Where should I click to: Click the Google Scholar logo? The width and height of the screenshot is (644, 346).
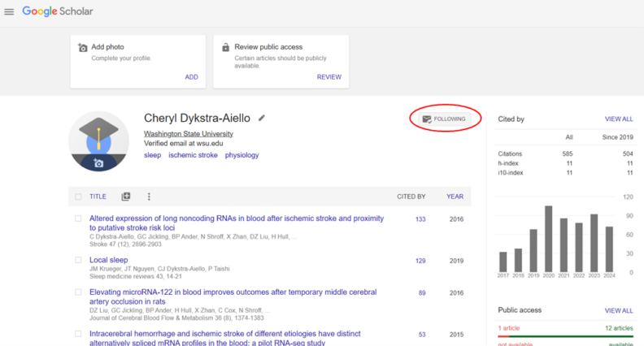[58, 11]
